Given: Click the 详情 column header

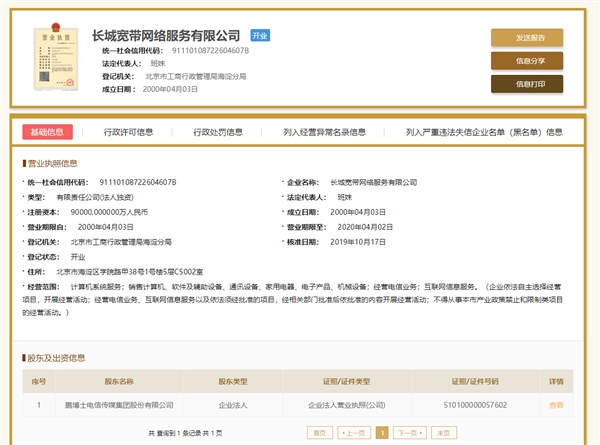Looking at the screenshot, I should (556, 381).
